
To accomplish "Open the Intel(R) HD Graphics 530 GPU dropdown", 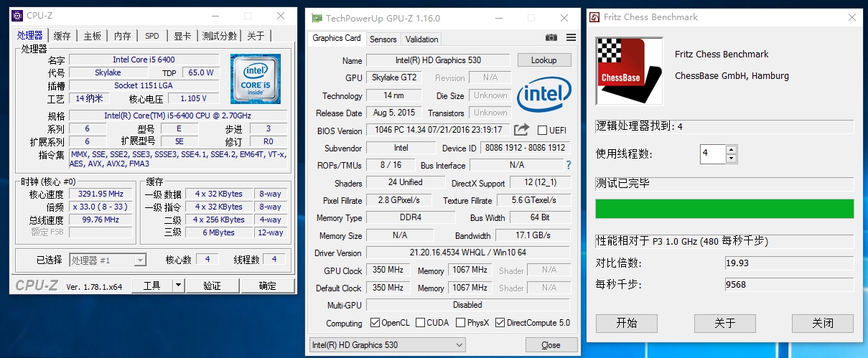I will coord(388,345).
